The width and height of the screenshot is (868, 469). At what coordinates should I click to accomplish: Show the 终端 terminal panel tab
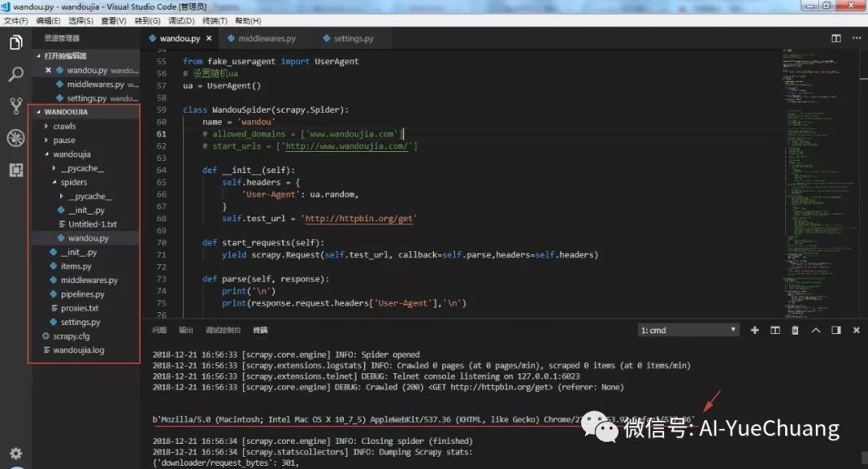tap(260, 330)
